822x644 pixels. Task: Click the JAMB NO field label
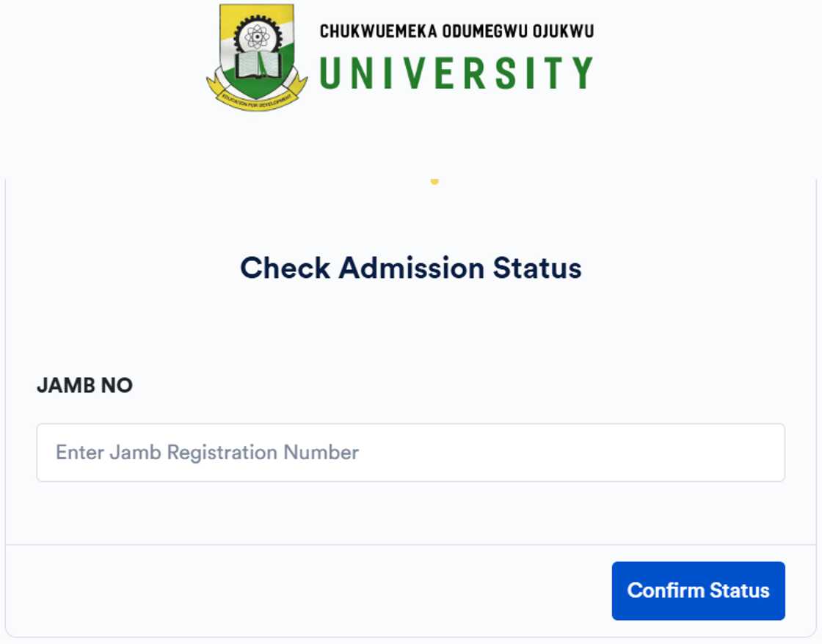click(84, 386)
